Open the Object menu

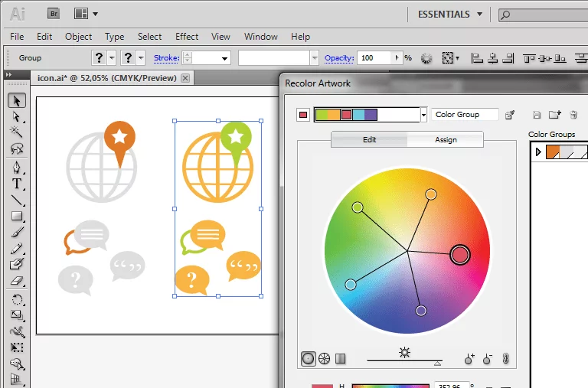(78, 37)
